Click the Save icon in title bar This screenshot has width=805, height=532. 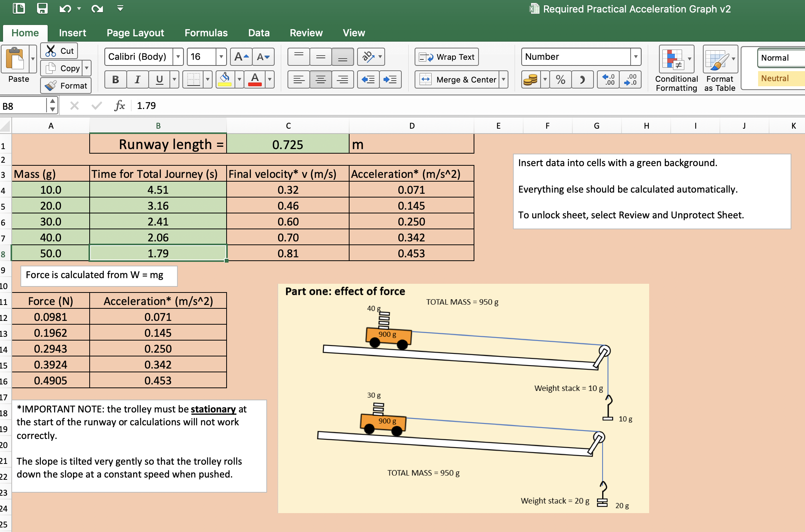click(x=42, y=8)
